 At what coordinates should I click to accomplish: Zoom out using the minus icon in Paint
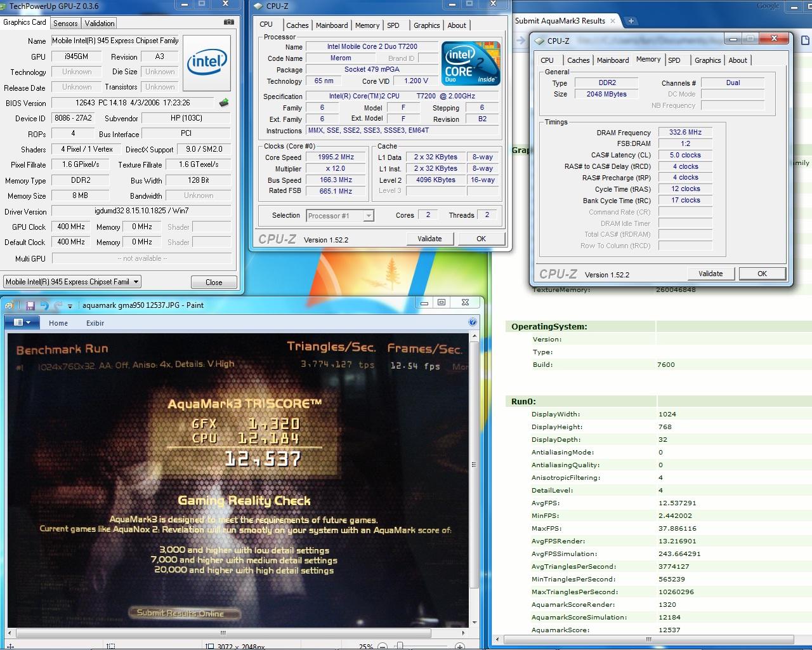click(x=383, y=646)
